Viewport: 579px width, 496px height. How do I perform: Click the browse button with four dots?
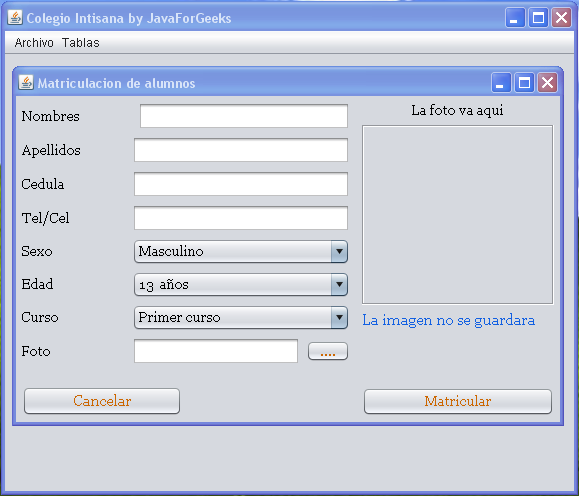[328, 351]
